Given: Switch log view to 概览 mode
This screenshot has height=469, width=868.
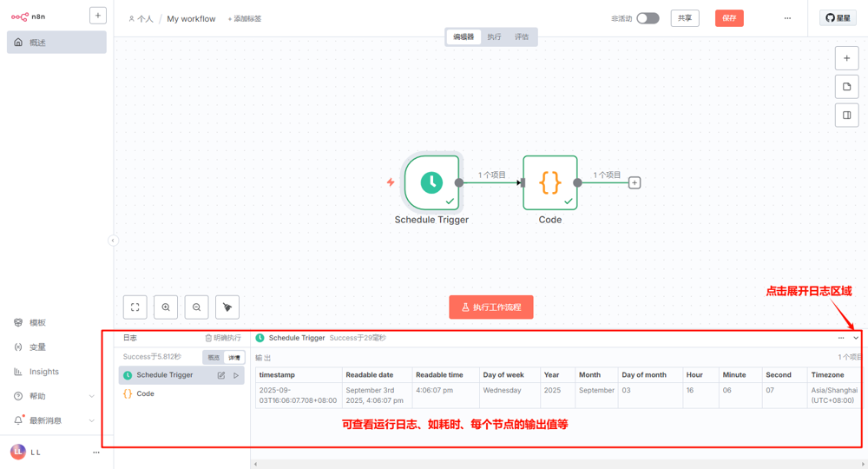Looking at the screenshot, I should [214, 357].
